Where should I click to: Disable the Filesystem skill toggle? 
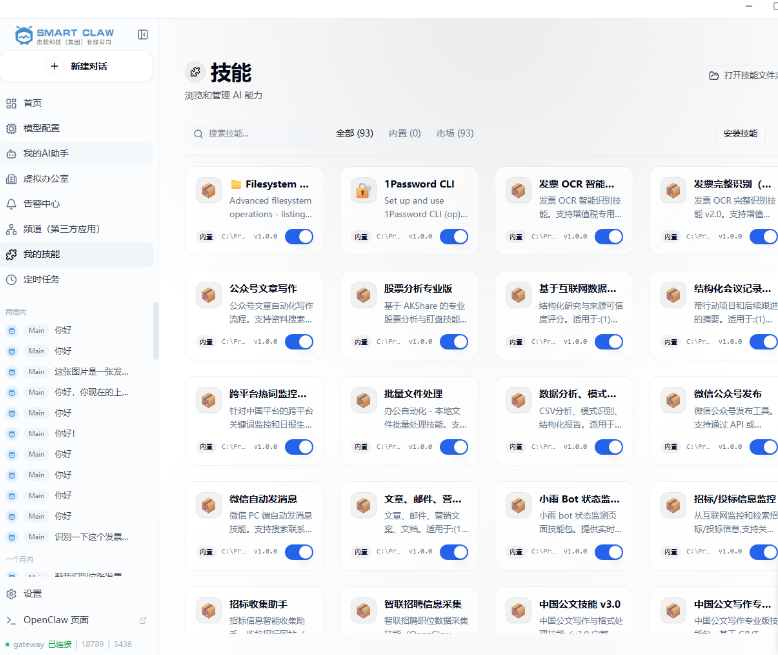(x=299, y=237)
